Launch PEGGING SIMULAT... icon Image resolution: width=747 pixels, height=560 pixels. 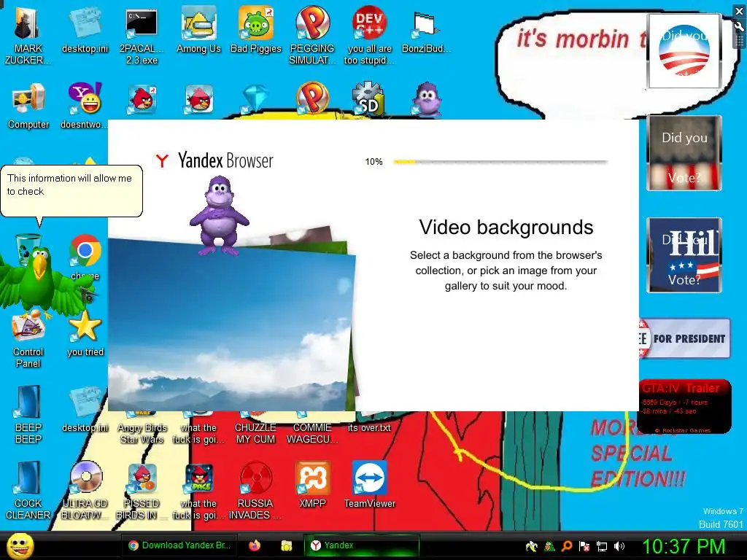(x=312, y=36)
